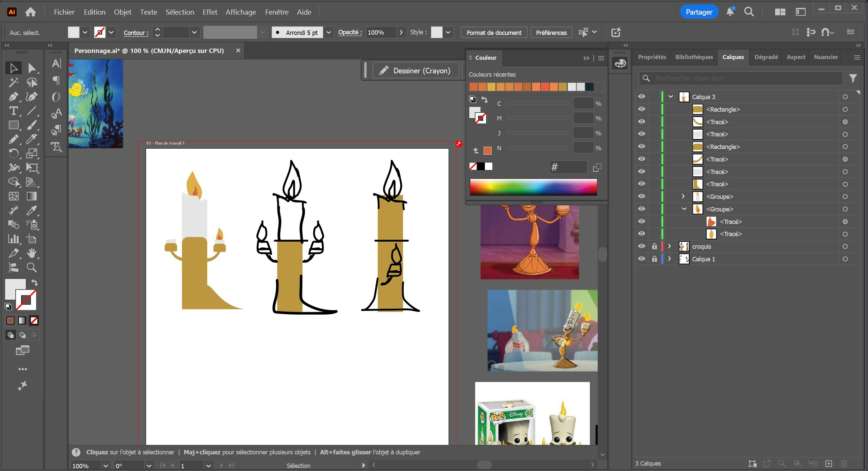
Task: Select the Eyedropper tool
Action: 32,210
